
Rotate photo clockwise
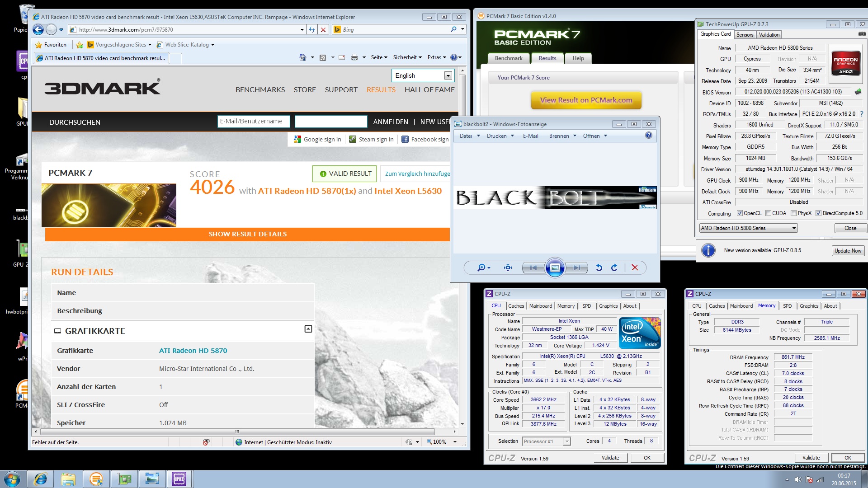(x=614, y=267)
